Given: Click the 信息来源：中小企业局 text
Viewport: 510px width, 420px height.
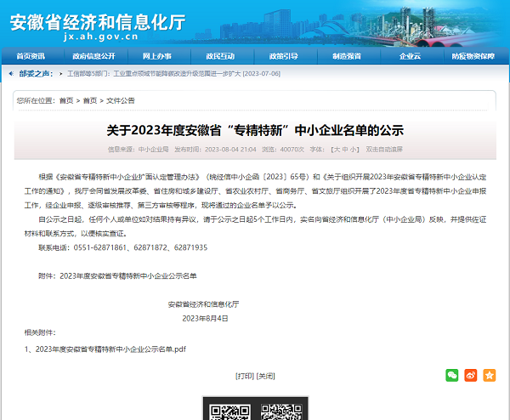Looking at the screenshot, I should (x=139, y=150).
